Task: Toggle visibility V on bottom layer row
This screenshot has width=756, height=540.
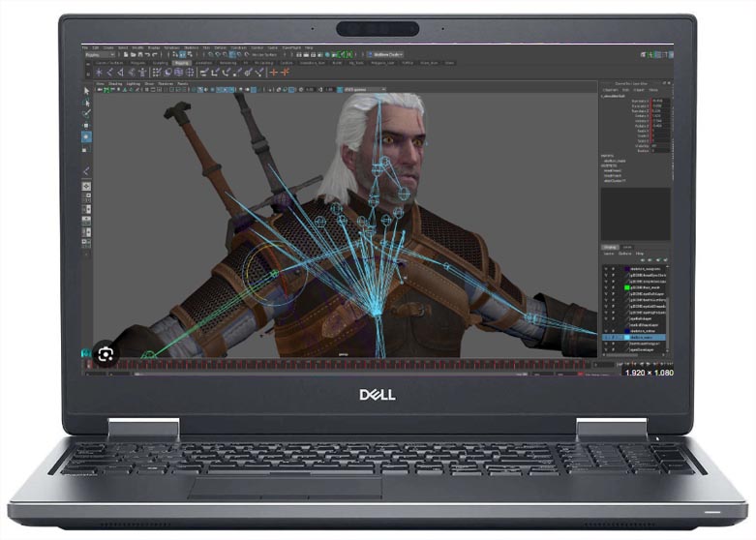Action: 606,349
